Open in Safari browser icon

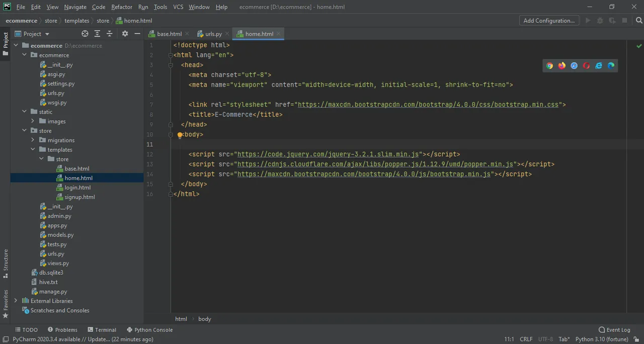(574, 65)
